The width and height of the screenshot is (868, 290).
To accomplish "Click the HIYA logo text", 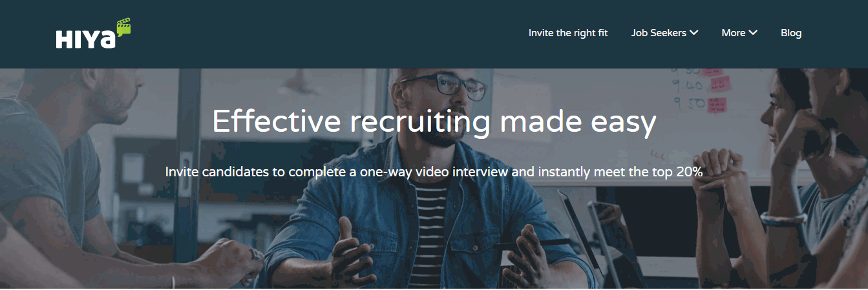I will tap(86, 39).
